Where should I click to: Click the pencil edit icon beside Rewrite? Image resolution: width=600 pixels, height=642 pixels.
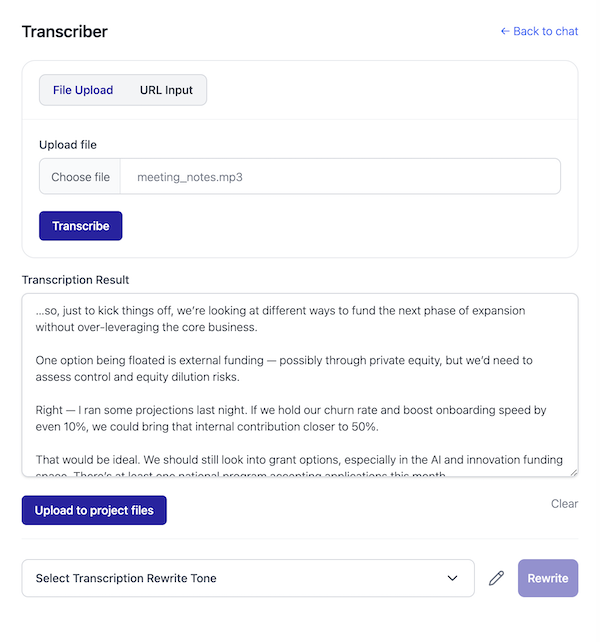tap(496, 578)
